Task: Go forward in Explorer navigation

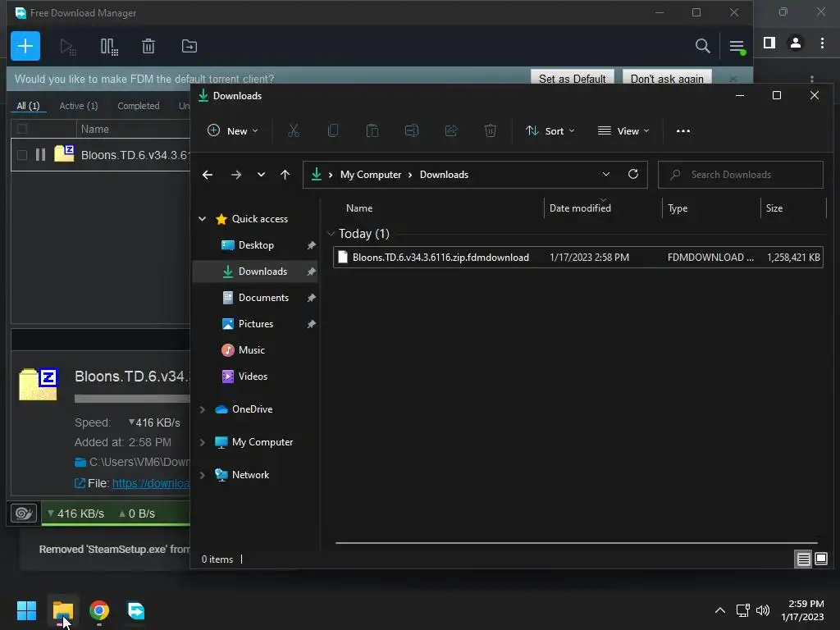Action: click(235, 175)
